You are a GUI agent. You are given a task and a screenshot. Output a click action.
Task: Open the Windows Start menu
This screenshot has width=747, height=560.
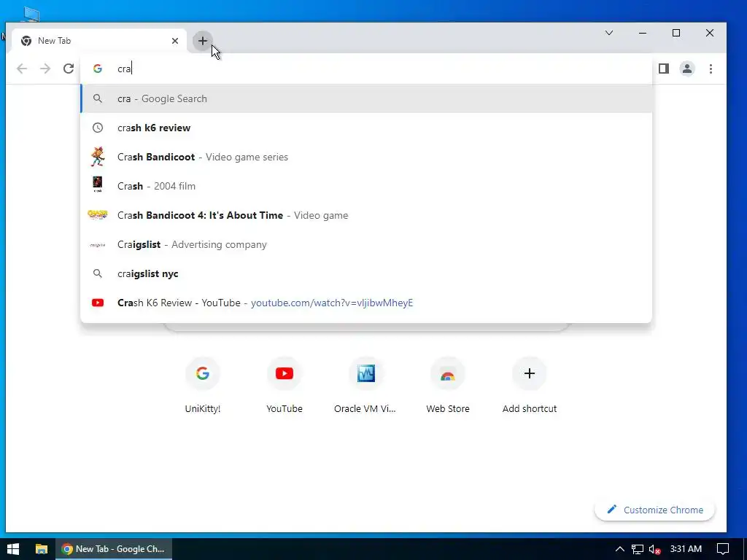coord(13,549)
